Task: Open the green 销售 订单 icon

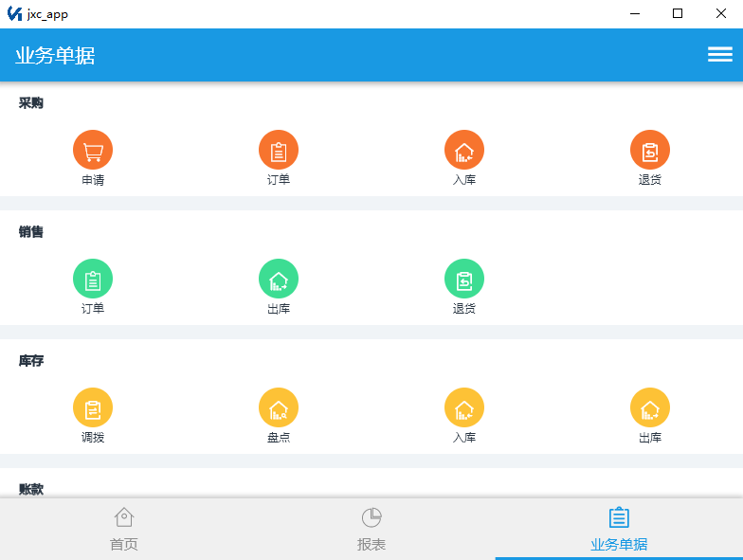Action: (x=93, y=279)
